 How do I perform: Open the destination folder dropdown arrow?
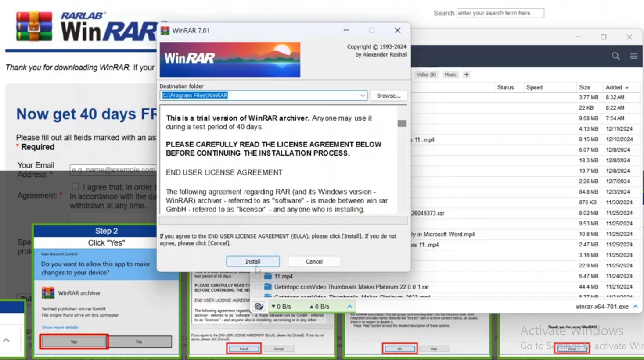[363, 96]
